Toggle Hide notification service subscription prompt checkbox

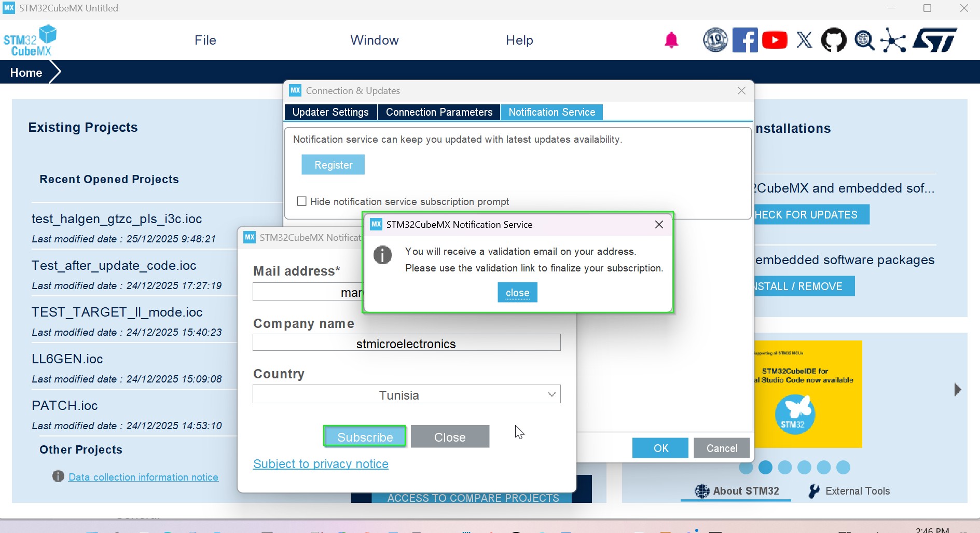click(301, 201)
